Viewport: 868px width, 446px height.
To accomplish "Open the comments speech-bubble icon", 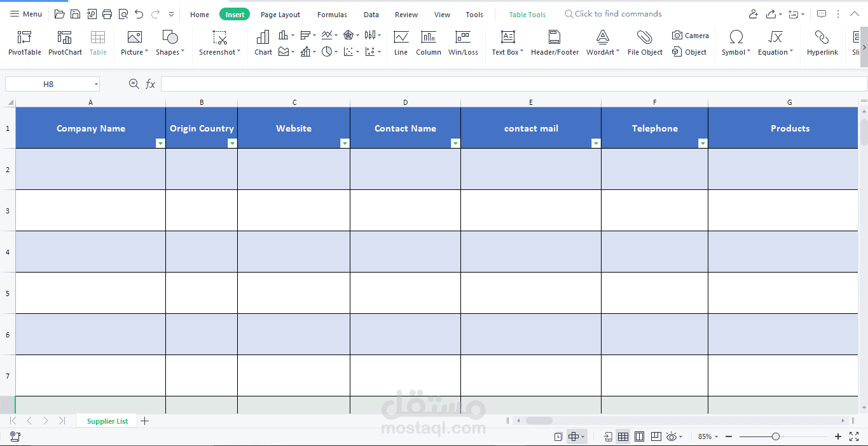I will (822, 14).
